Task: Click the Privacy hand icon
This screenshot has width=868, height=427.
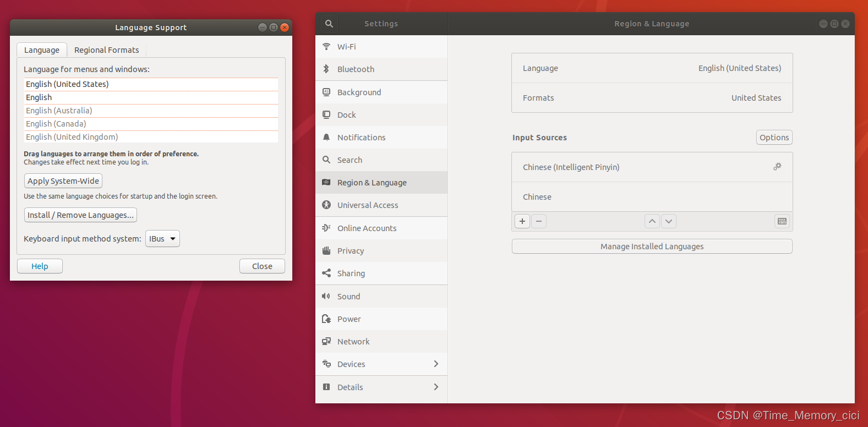Action: click(x=326, y=250)
